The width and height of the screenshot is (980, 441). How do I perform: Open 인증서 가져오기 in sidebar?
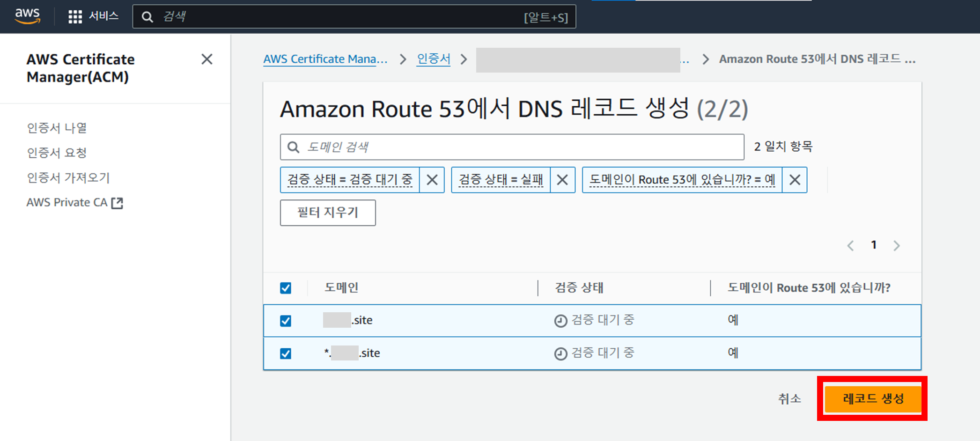click(x=68, y=177)
